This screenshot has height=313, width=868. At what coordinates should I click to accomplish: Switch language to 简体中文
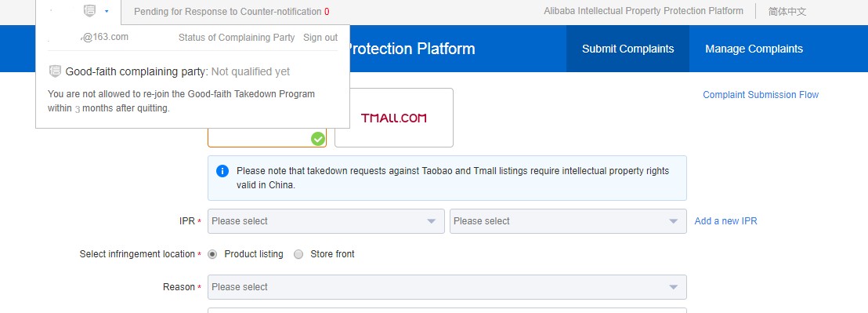pos(787,11)
